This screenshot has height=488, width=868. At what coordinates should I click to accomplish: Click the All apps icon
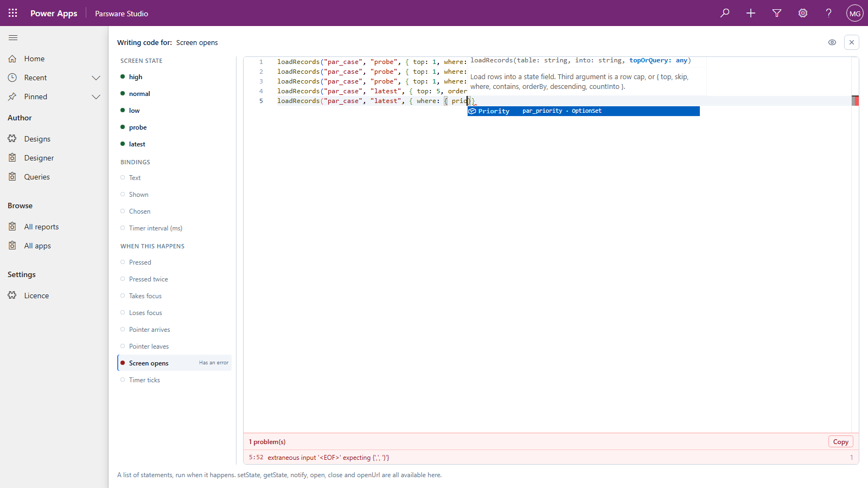click(12, 246)
